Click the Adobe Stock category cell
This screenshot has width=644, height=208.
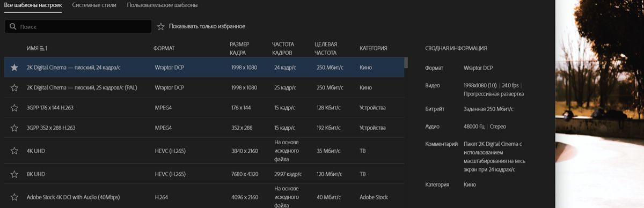(x=374, y=197)
